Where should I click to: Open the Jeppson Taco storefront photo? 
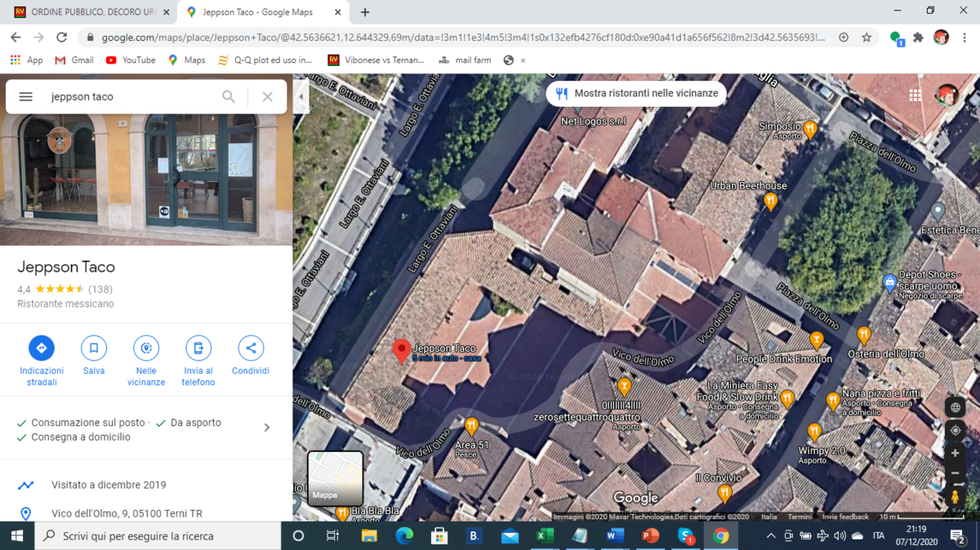click(x=146, y=180)
